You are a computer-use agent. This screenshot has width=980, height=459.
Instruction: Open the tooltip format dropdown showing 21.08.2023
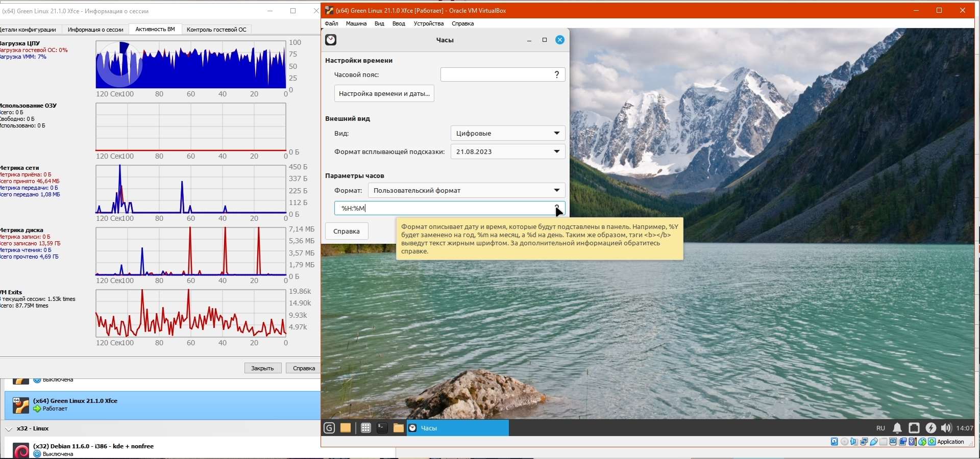508,151
